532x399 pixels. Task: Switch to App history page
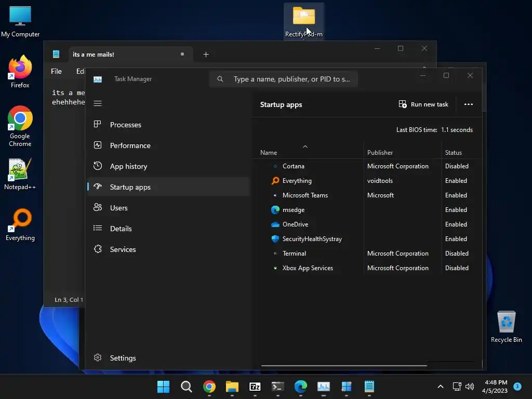pos(168,166)
